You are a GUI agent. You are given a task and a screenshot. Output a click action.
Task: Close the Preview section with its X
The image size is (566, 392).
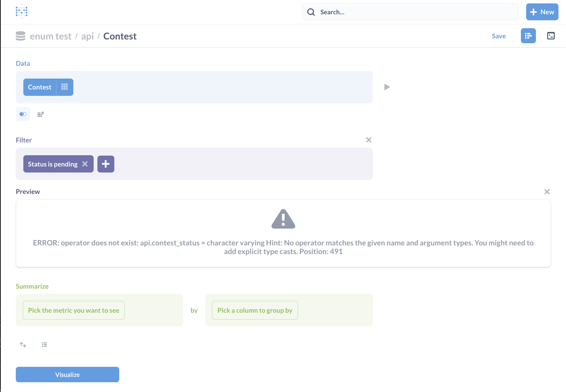click(x=547, y=191)
